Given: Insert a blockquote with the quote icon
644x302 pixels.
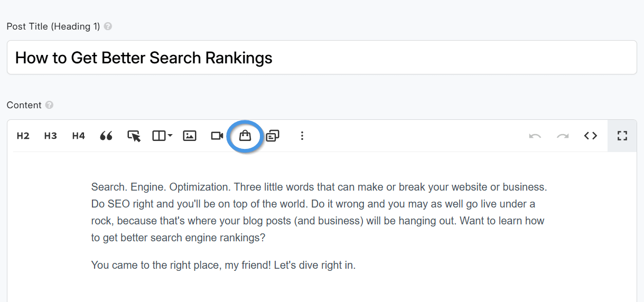Looking at the screenshot, I should (106, 136).
